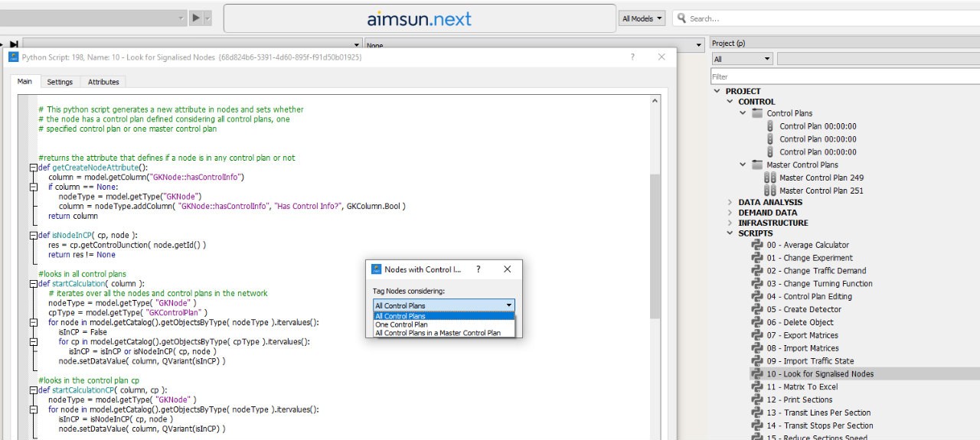This screenshot has height=440, width=980.
Task: Fold the def getCreateNodeAttribute code block
Action: (x=32, y=168)
